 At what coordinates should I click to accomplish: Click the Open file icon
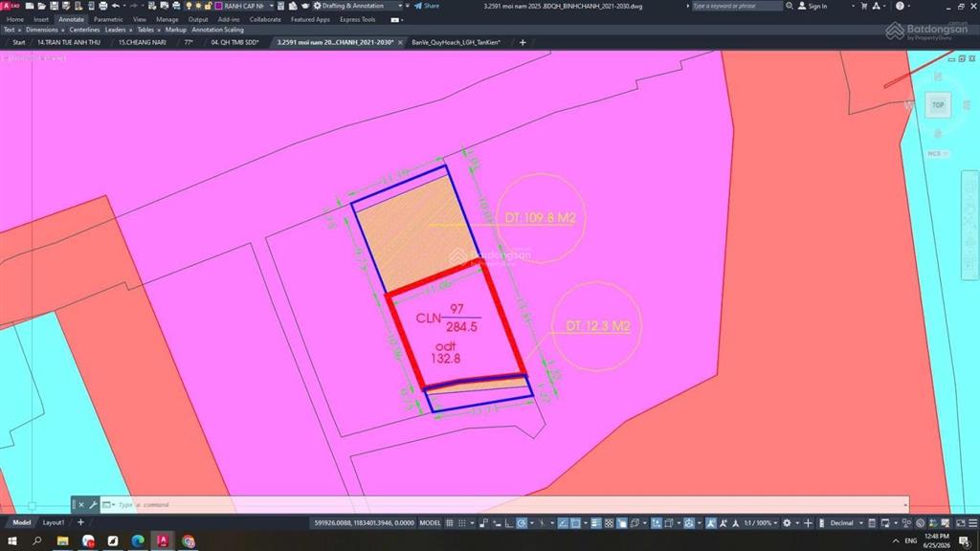[x=42, y=6]
